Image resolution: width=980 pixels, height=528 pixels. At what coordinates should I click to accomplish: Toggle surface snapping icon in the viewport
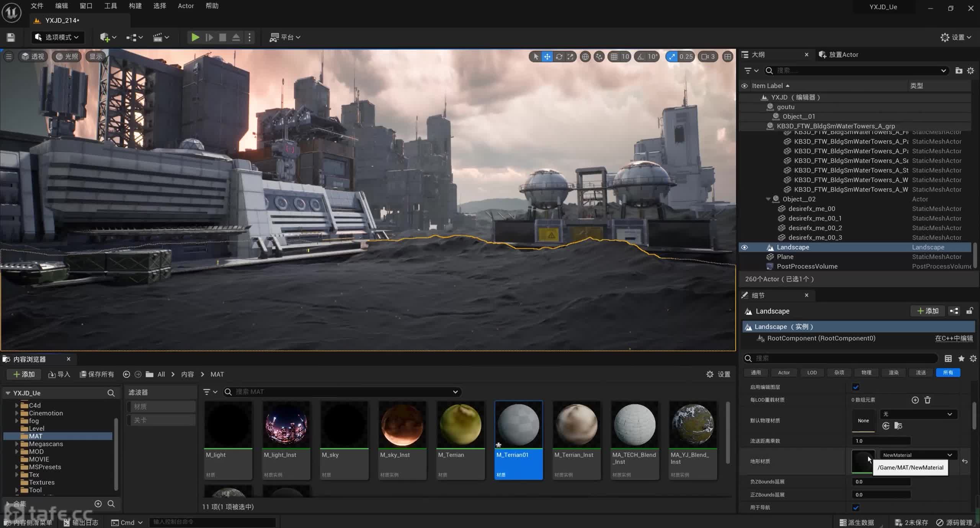[x=599, y=57]
